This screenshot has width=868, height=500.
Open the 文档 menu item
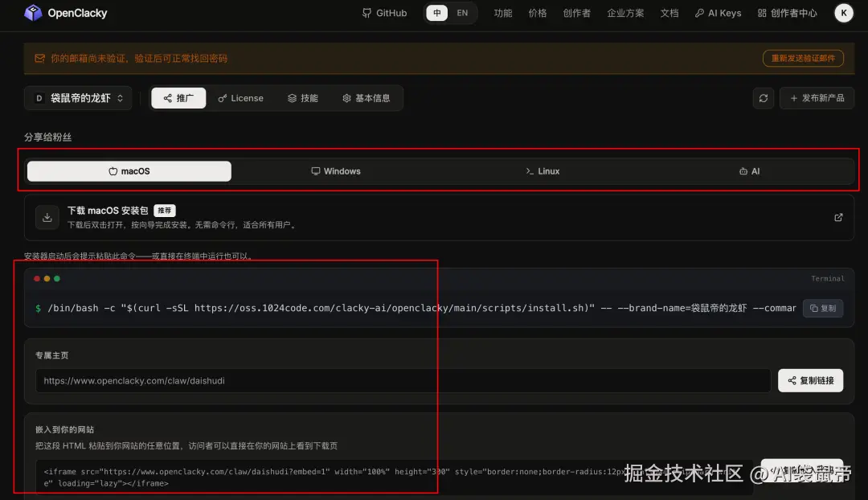click(x=669, y=13)
